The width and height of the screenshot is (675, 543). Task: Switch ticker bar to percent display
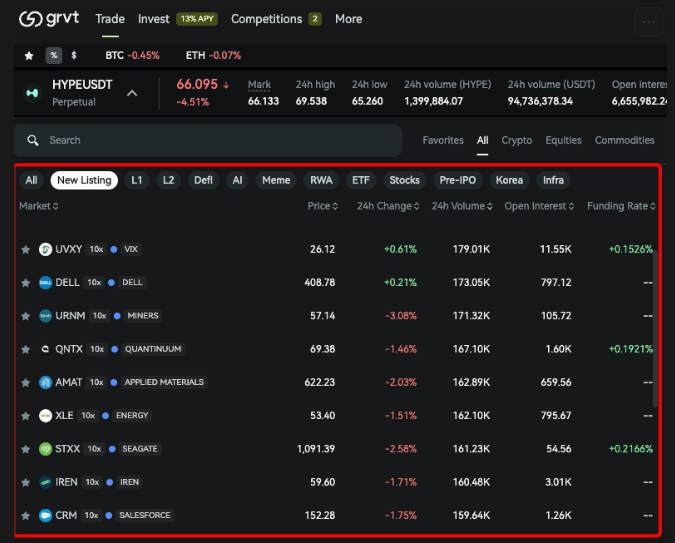click(x=54, y=55)
